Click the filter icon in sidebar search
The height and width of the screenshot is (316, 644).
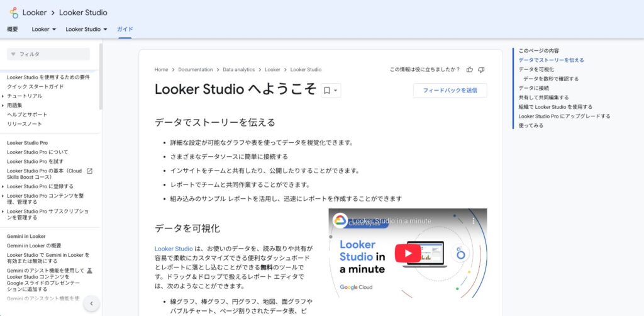[13, 55]
